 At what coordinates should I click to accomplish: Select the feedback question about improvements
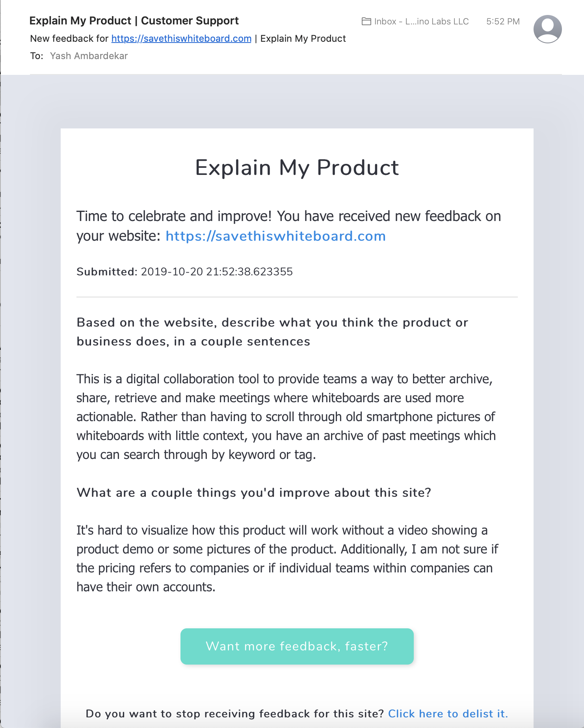click(x=254, y=492)
